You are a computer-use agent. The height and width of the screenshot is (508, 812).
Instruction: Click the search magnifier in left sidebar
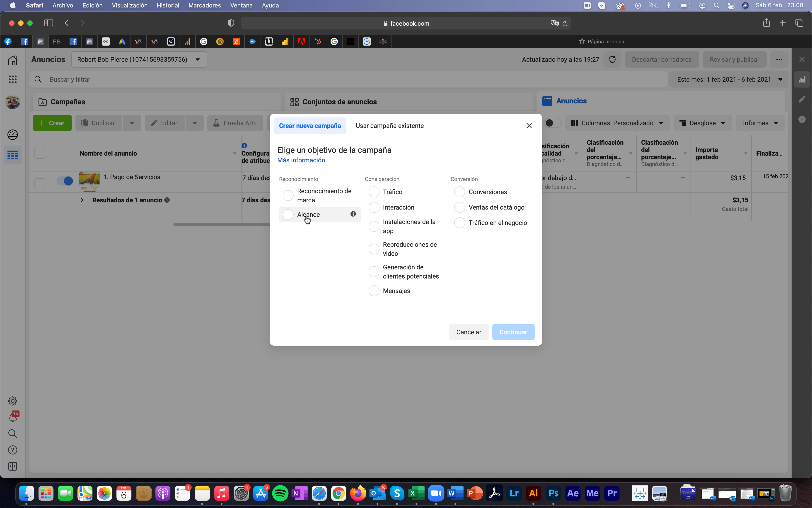point(13,433)
